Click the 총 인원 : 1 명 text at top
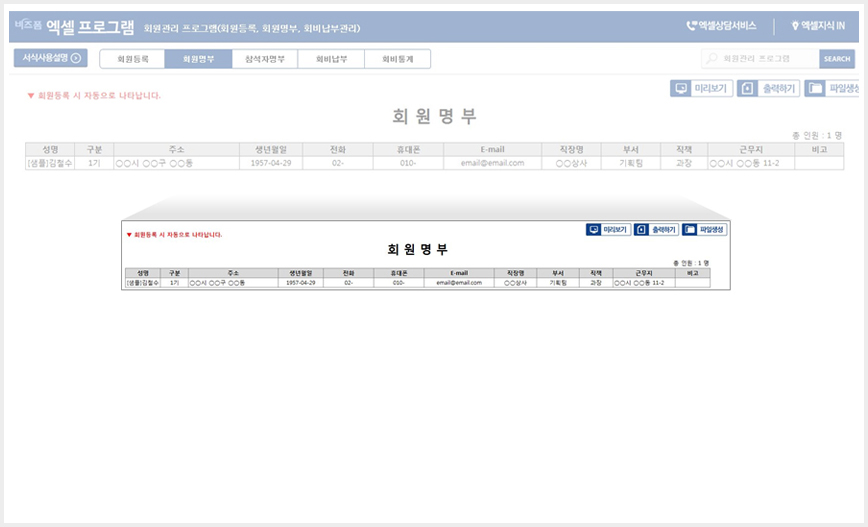Screen dimensions: 868x527 coord(817,136)
